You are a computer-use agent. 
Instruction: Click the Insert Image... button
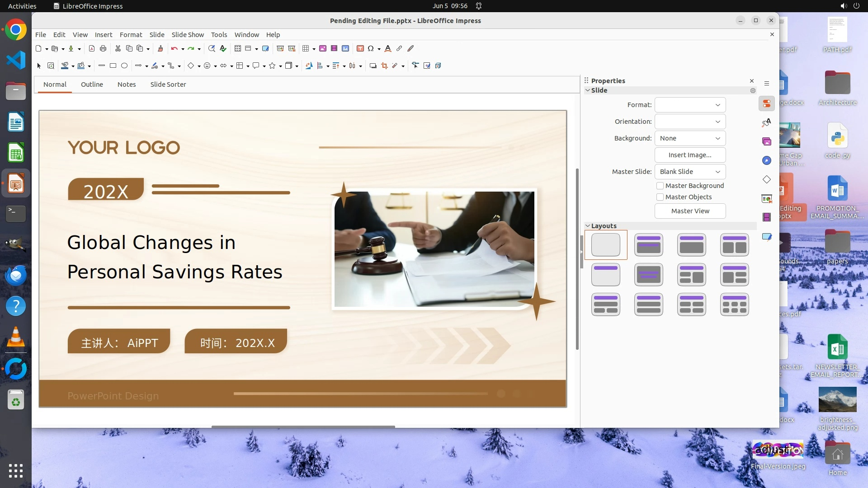[690, 155]
